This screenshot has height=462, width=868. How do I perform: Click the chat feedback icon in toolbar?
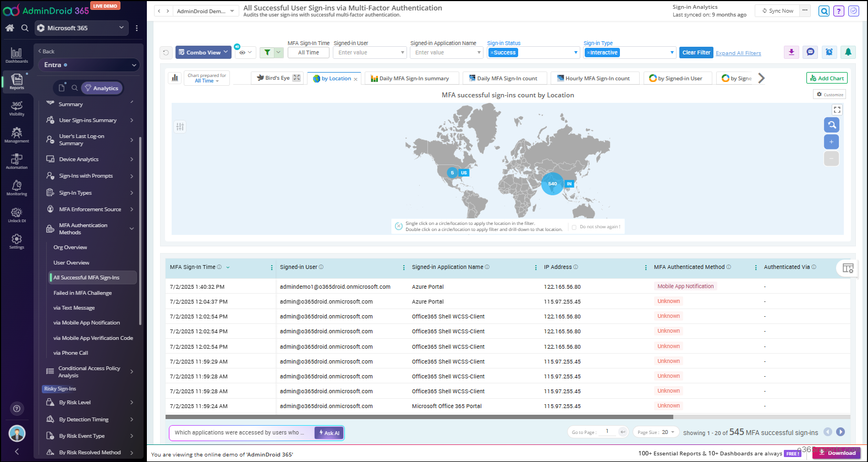[810, 52]
